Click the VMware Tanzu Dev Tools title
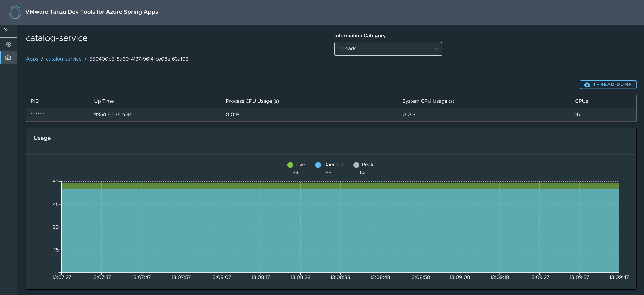644x295 pixels. pyautogui.click(x=91, y=12)
